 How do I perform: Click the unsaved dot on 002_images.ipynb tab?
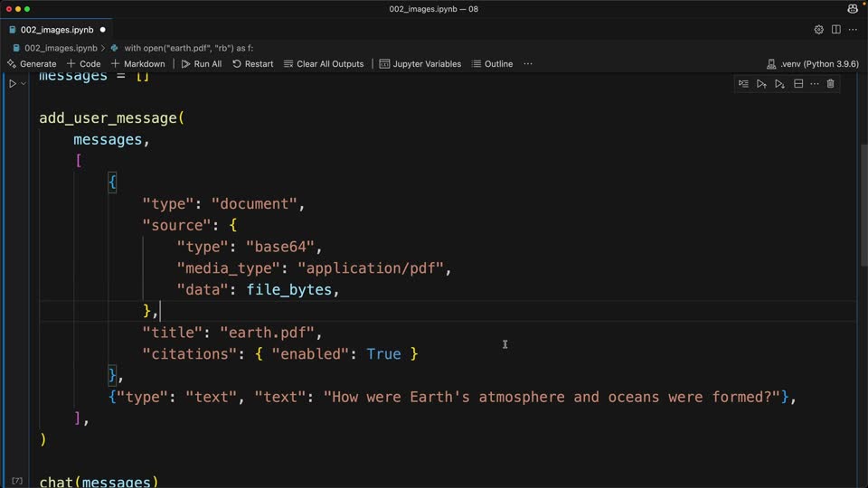pos(102,30)
